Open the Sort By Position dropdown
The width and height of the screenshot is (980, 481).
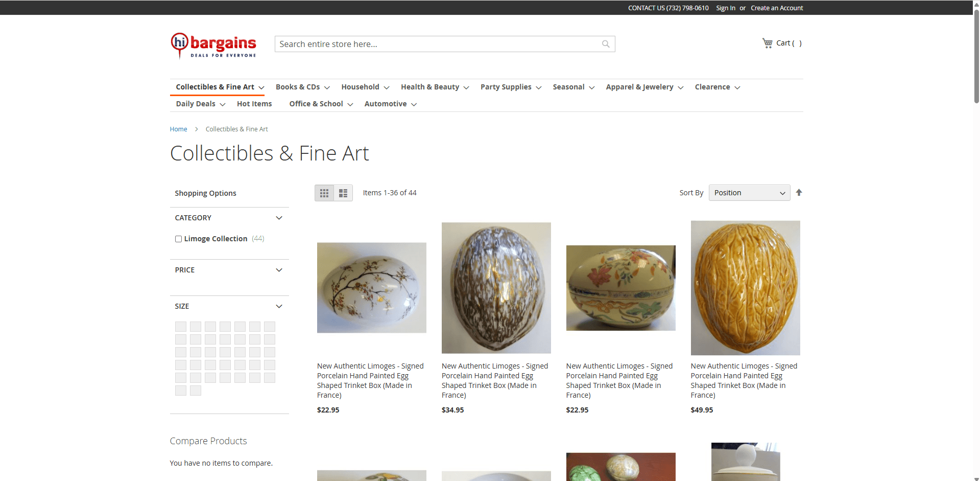[749, 193]
